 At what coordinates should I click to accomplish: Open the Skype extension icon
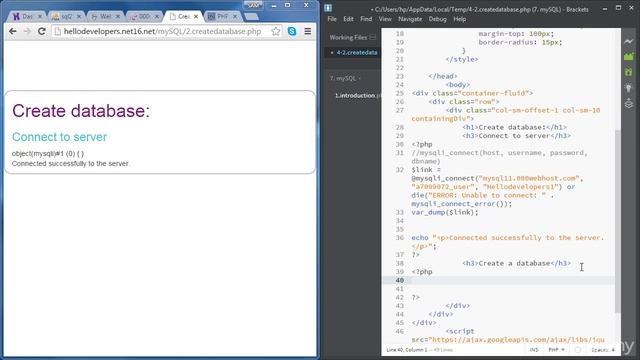pyautogui.click(x=292, y=31)
